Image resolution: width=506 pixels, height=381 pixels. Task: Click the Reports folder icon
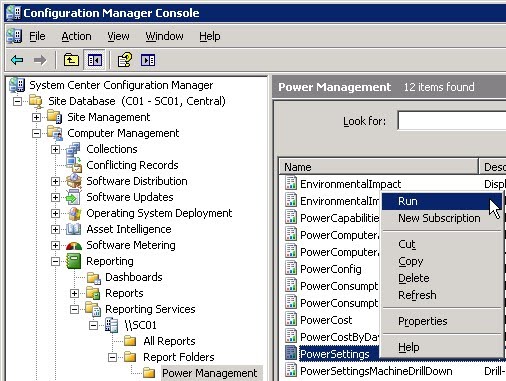tap(93, 293)
